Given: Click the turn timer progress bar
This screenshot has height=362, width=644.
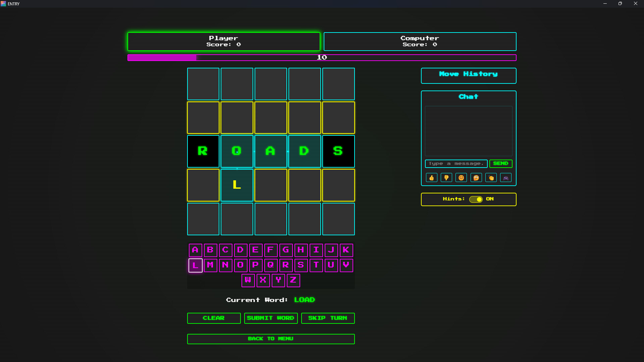Looking at the screenshot, I should [322, 58].
